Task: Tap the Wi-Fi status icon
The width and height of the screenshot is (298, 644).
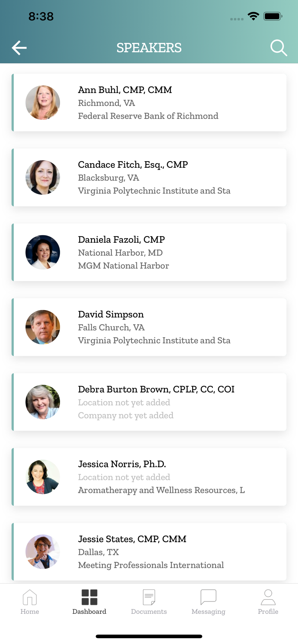Action: [x=253, y=16]
